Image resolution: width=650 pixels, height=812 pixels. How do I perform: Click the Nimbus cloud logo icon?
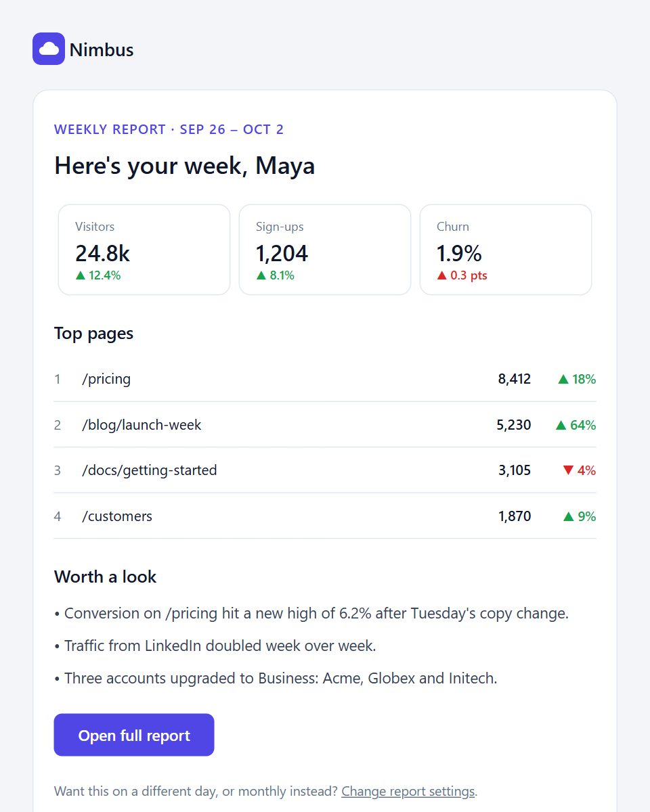(49, 49)
